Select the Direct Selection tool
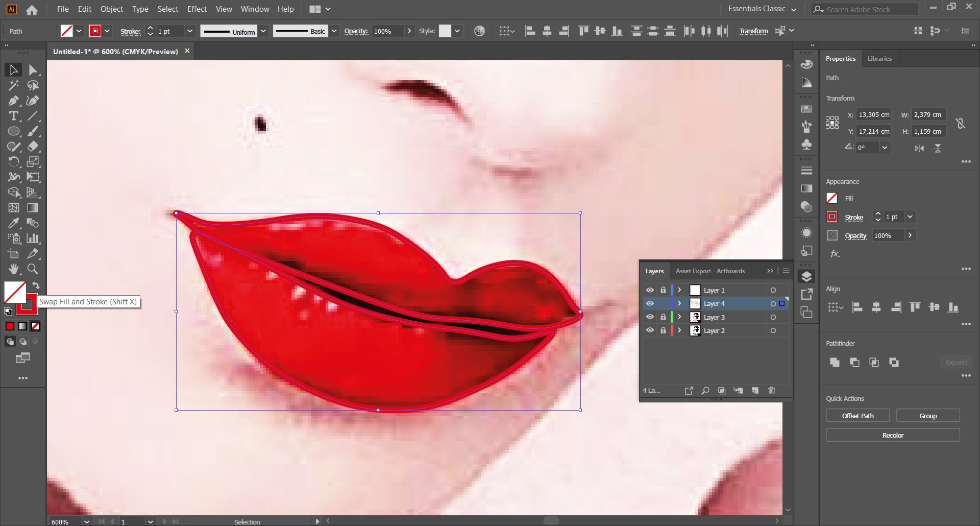Screen dimensions: 980x526 pos(33,70)
